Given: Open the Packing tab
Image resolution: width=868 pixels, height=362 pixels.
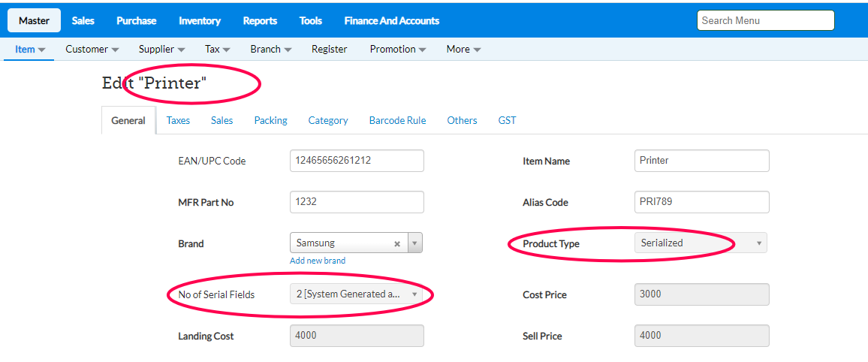Looking at the screenshot, I should (x=270, y=120).
